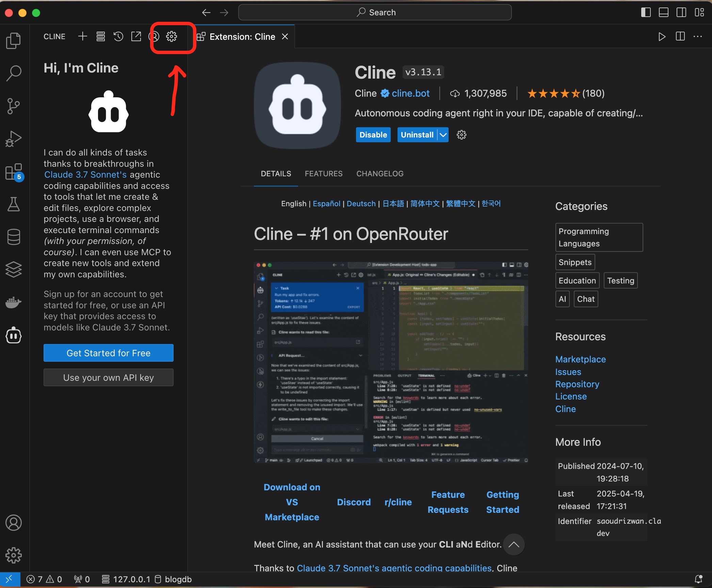Open Testing category
The width and height of the screenshot is (712, 588).
coord(620,280)
